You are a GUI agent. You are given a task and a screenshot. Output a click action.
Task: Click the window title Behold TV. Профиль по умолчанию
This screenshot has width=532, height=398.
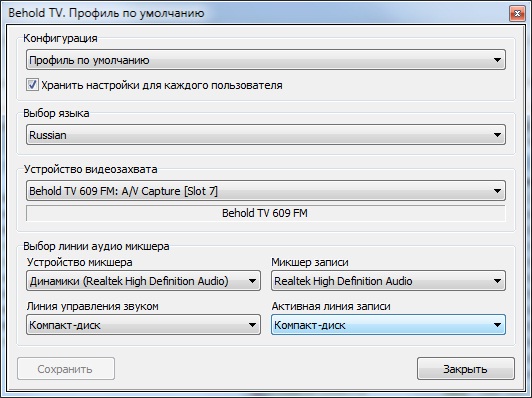tap(106, 13)
